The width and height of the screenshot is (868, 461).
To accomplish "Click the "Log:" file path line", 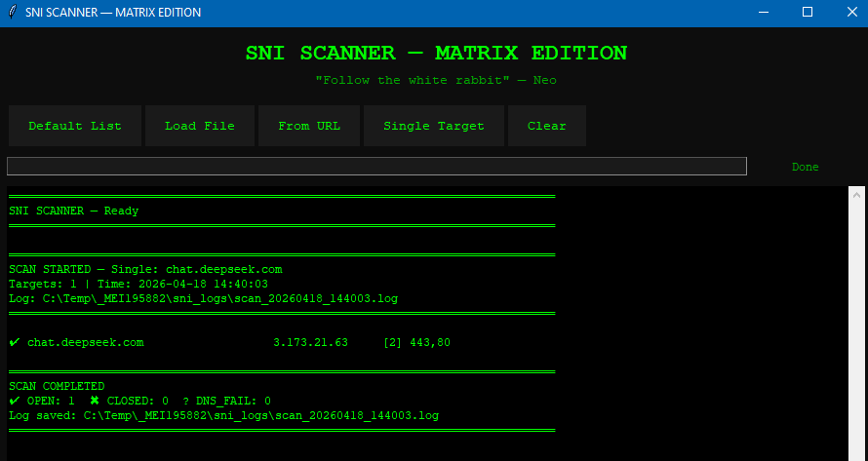I will pos(203,299).
